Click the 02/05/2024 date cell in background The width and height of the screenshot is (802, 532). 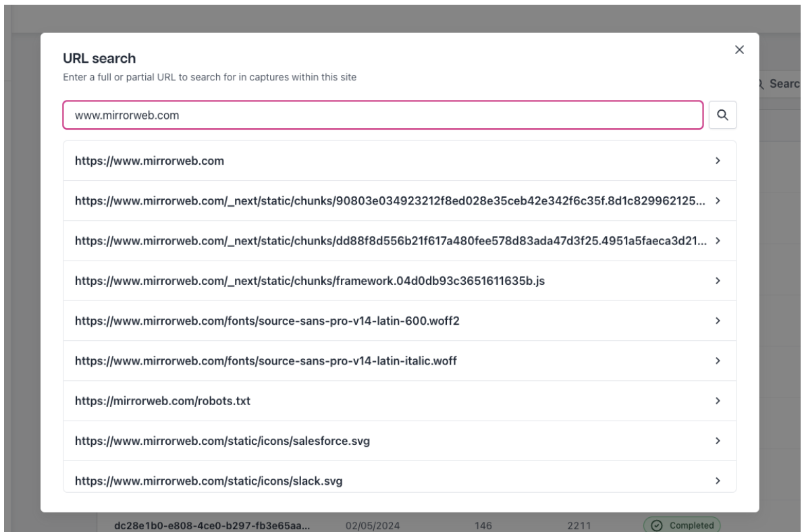(373, 525)
